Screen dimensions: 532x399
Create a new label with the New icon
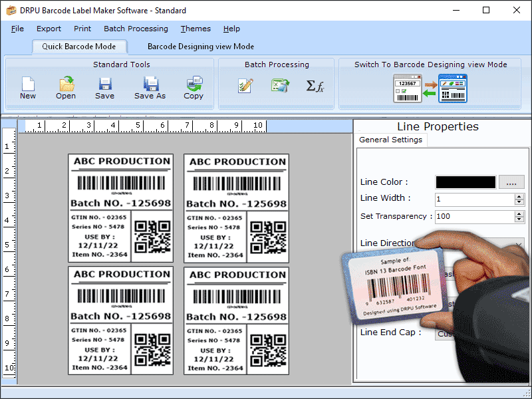coord(27,86)
